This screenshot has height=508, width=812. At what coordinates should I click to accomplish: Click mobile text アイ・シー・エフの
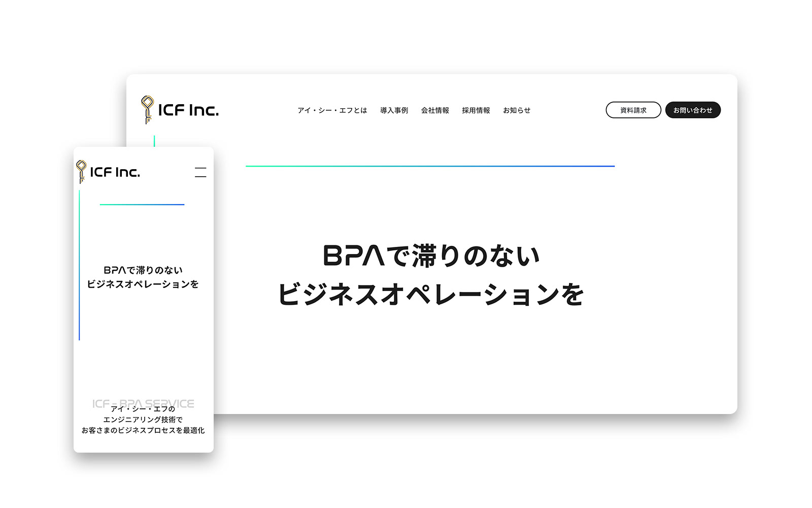[143, 409]
